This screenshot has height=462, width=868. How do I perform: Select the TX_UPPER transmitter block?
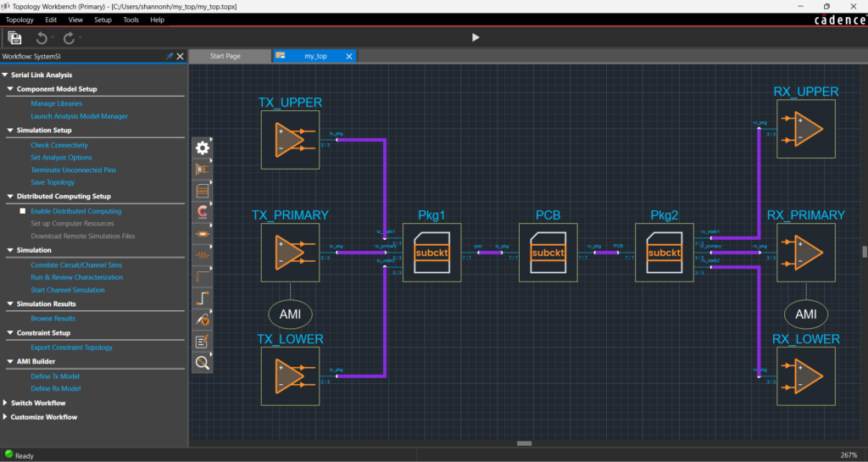[290, 140]
